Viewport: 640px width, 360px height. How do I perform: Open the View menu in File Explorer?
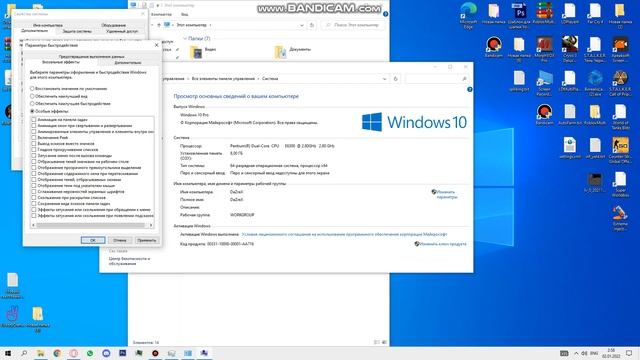coord(184,14)
